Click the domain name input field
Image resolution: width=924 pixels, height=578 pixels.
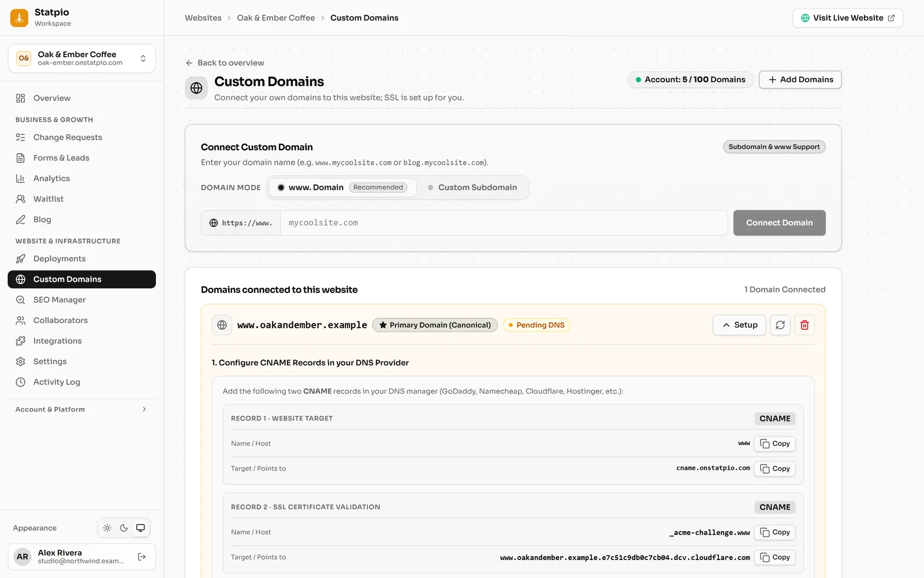[x=504, y=223]
